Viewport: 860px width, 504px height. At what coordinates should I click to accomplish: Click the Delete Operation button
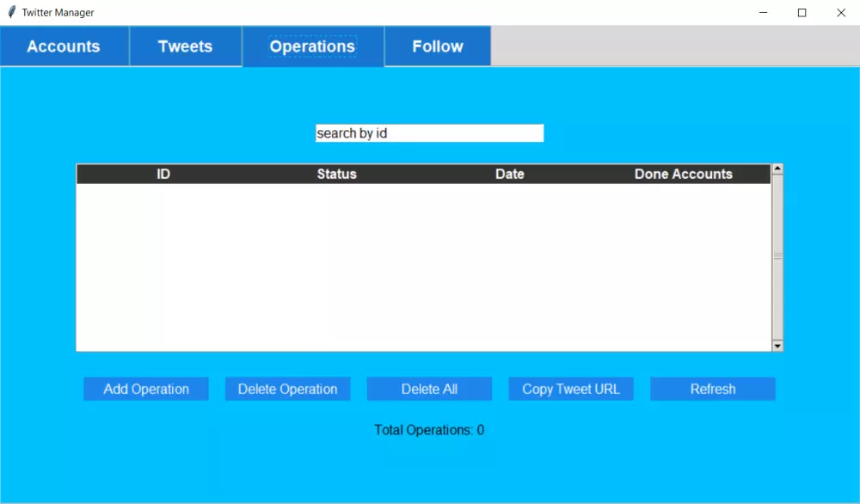click(x=287, y=389)
